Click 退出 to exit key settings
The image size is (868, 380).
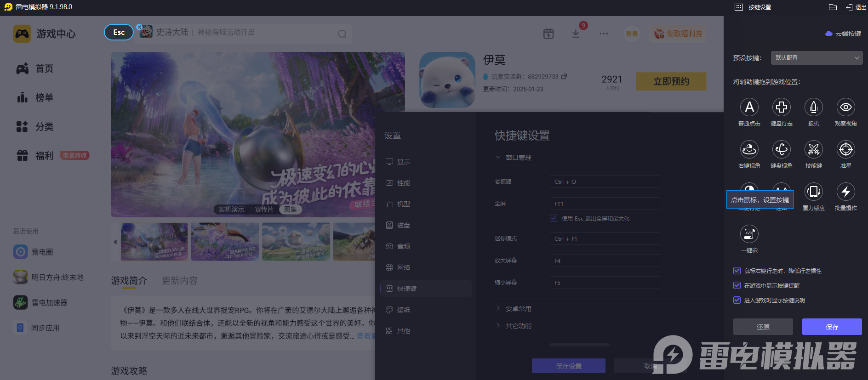(856, 7)
